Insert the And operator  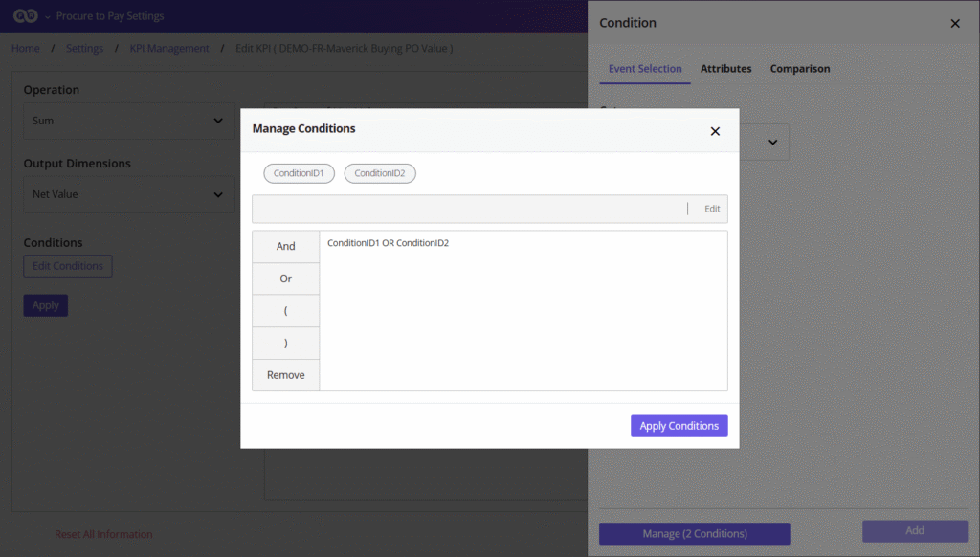pyautogui.click(x=285, y=247)
